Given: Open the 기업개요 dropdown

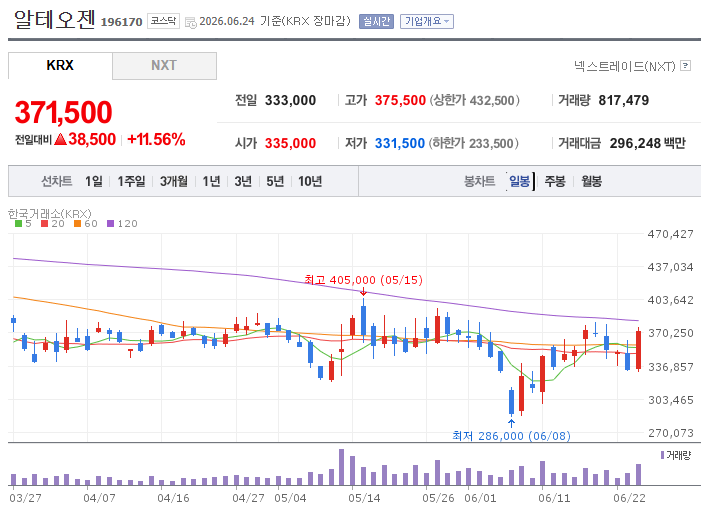Looking at the screenshot, I should pos(427,21).
